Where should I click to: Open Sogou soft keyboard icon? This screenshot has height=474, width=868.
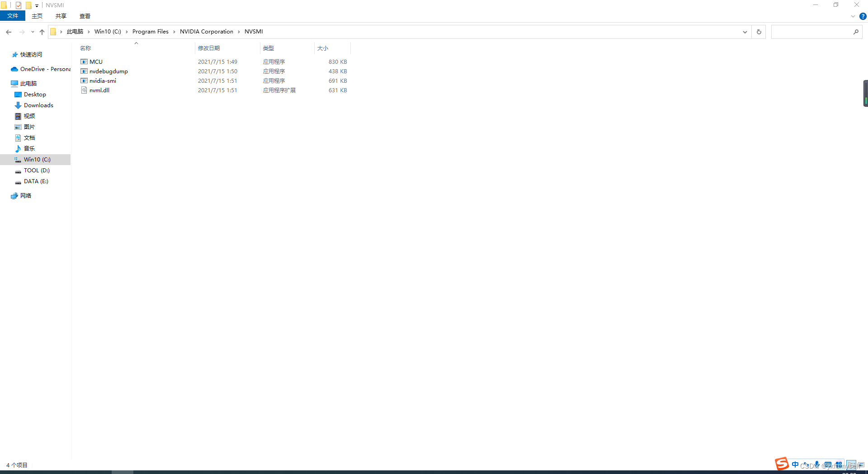click(828, 465)
